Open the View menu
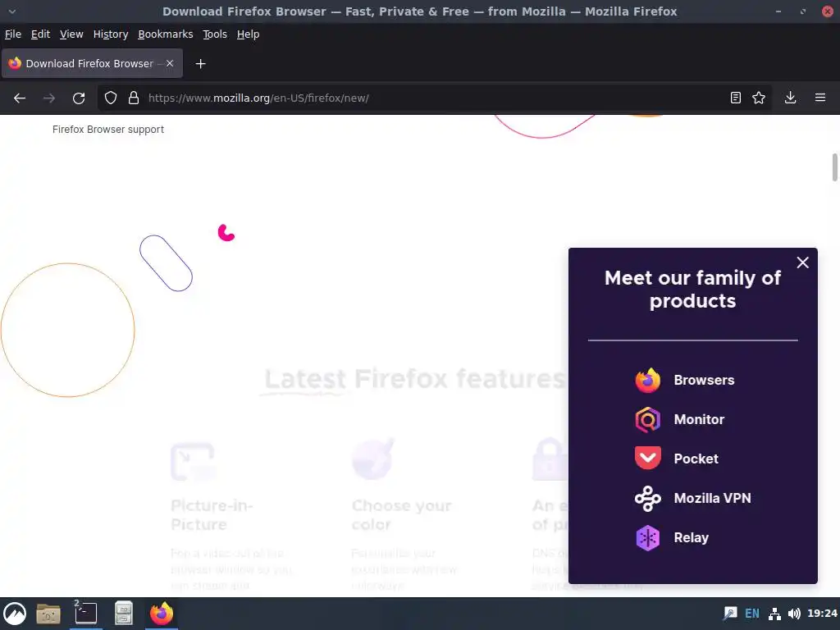 coord(71,34)
